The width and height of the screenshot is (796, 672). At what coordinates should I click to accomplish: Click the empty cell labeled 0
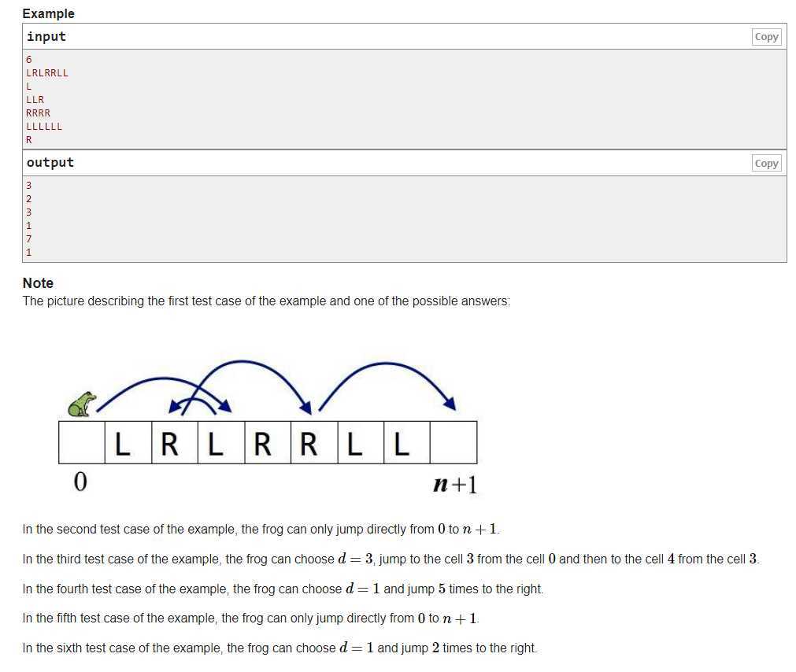82,442
